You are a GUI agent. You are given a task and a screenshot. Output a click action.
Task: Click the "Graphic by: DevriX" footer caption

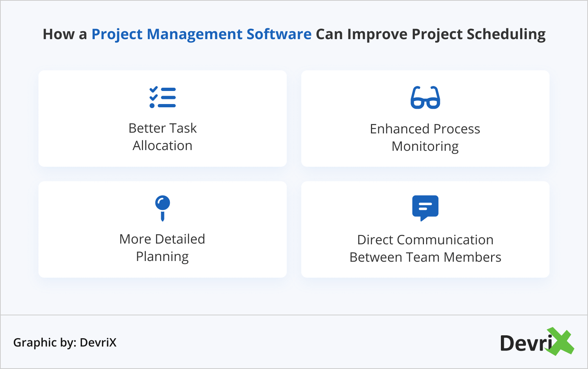point(65,343)
